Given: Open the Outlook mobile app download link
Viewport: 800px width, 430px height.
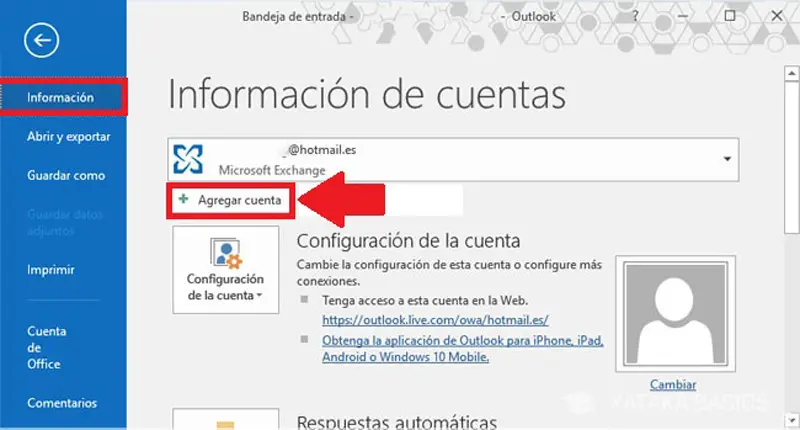Looking at the screenshot, I should tap(463, 349).
